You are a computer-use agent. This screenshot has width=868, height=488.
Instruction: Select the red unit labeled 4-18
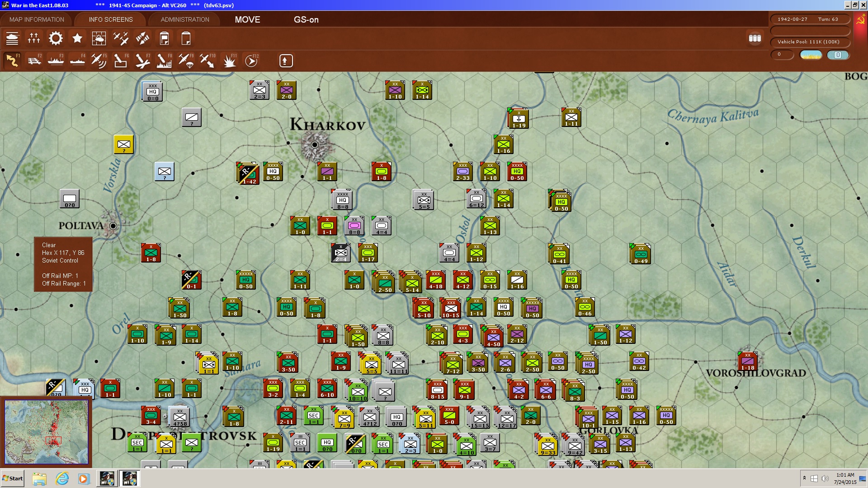436,280
